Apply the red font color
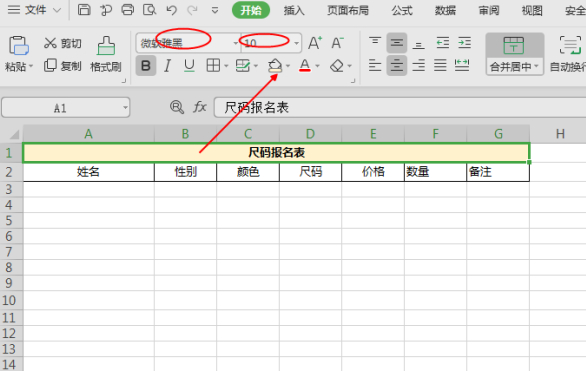The height and width of the screenshot is (371, 586). 305,66
